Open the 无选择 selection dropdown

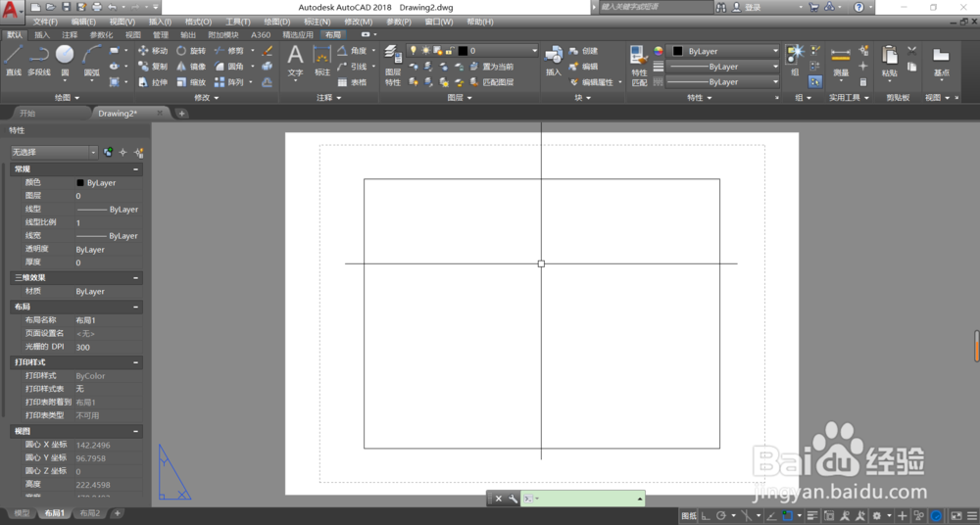pos(54,152)
